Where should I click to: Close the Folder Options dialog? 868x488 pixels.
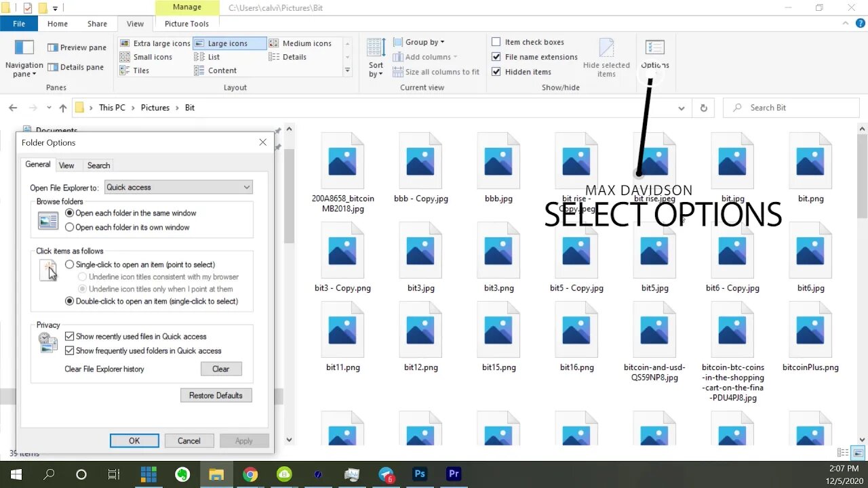(263, 142)
